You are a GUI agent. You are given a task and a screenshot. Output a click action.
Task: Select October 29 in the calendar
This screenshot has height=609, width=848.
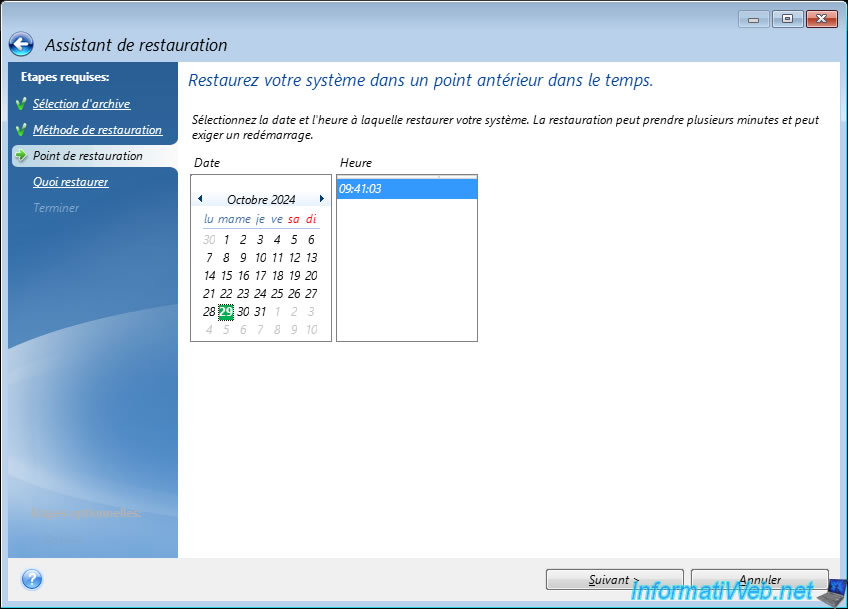226,312
